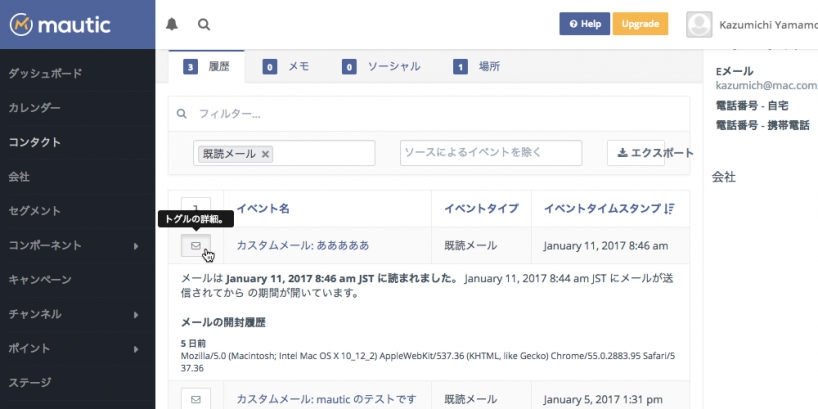Image resolution: width=818 pixels, height=409 pixels.
Task: Click the エクスポート button
Action: click(x=651, y=153)
